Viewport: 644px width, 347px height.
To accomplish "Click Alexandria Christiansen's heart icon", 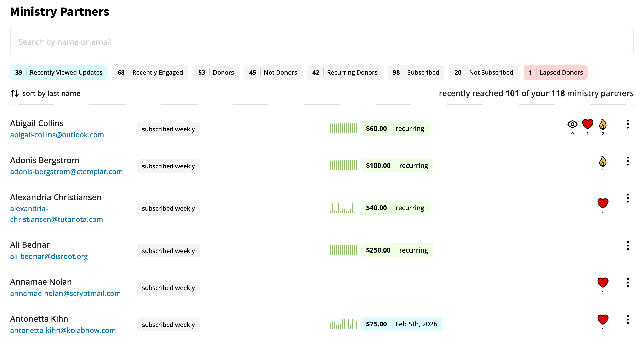I will (x=603, y=203).
